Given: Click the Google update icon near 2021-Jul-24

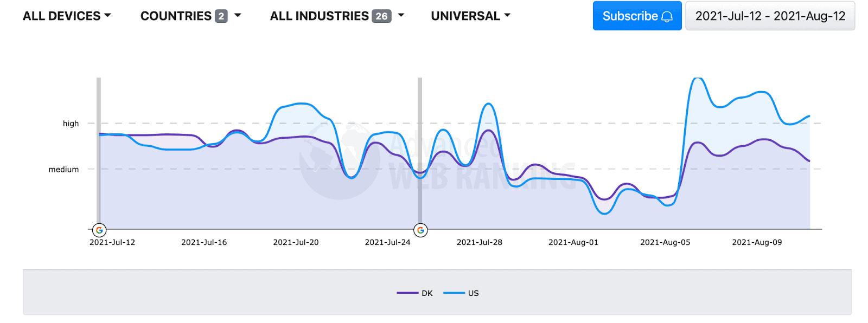Looking at the screenshot, I should coord(420,230).
